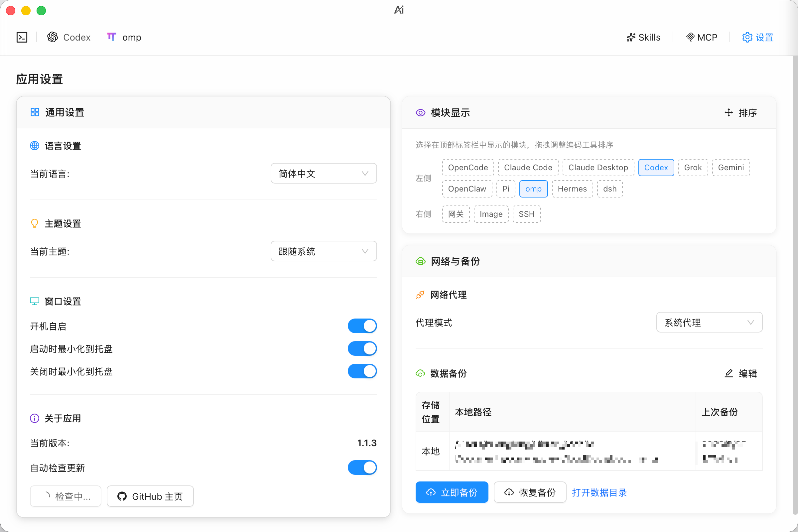Click the network and backup cloud icon
Image resolution: width=798 pixels, height=532 pixels.
coord(420,261)
